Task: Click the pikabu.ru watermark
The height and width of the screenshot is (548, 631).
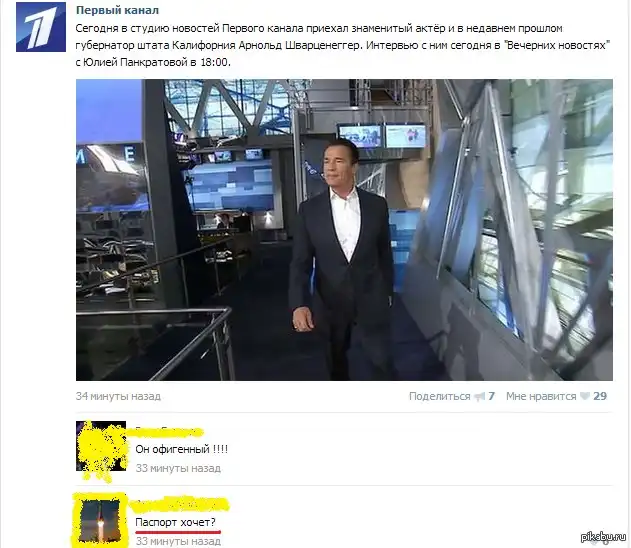Action: tap(603, 537)
